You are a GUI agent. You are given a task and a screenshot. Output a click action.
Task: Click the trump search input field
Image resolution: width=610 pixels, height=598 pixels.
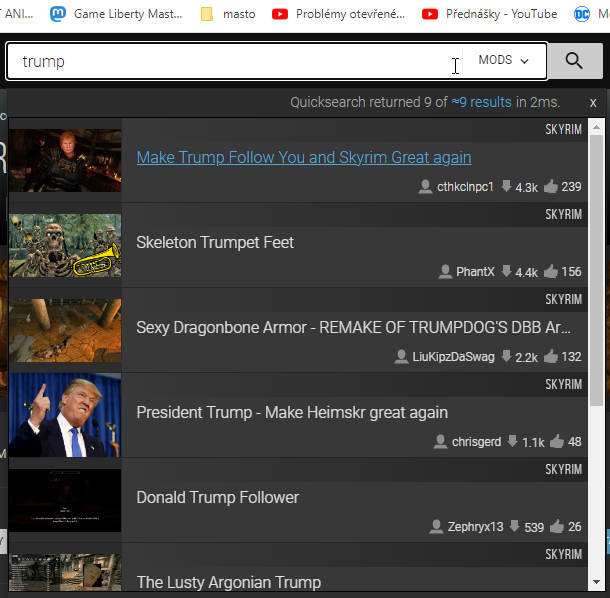[235, 61]
